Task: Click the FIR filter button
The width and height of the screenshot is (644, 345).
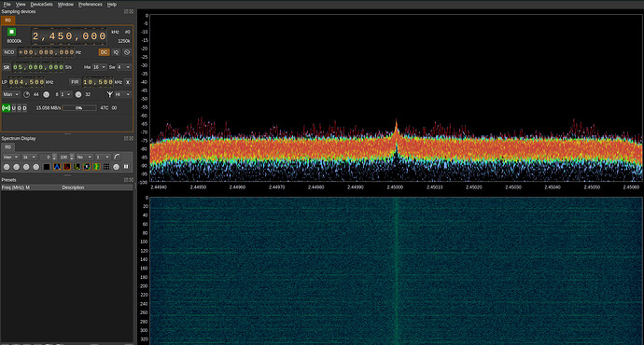Action: coord(75,82)
